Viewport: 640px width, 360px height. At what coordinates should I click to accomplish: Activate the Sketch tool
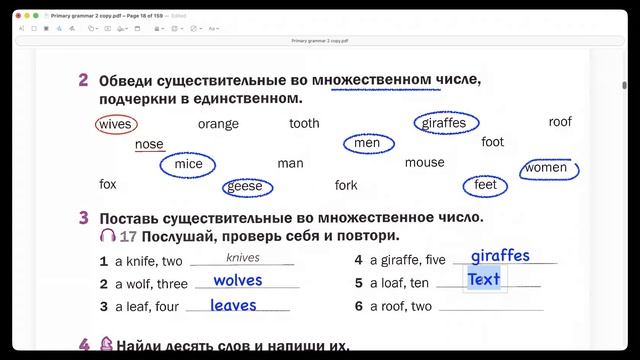[x=59, y=29]
